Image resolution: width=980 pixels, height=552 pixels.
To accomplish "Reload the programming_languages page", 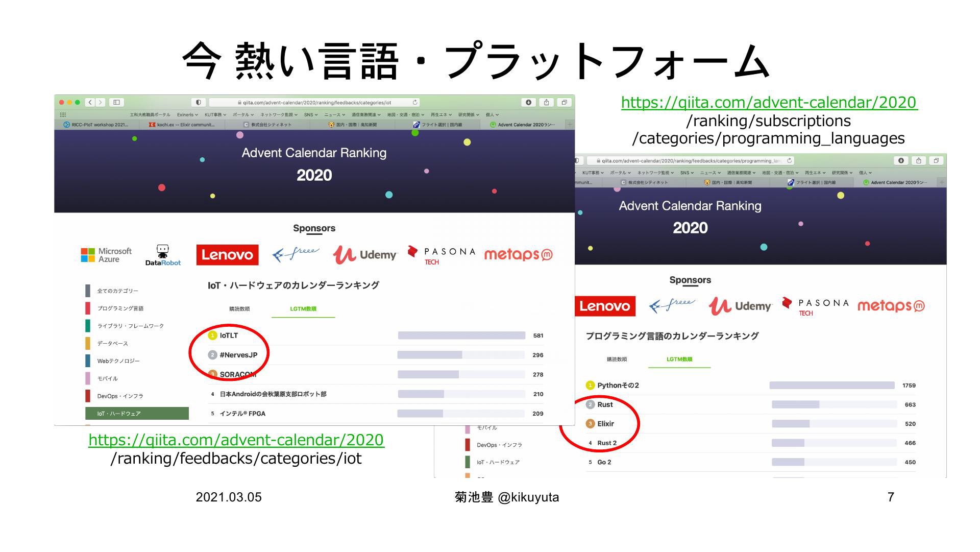I will coord(789,160).
